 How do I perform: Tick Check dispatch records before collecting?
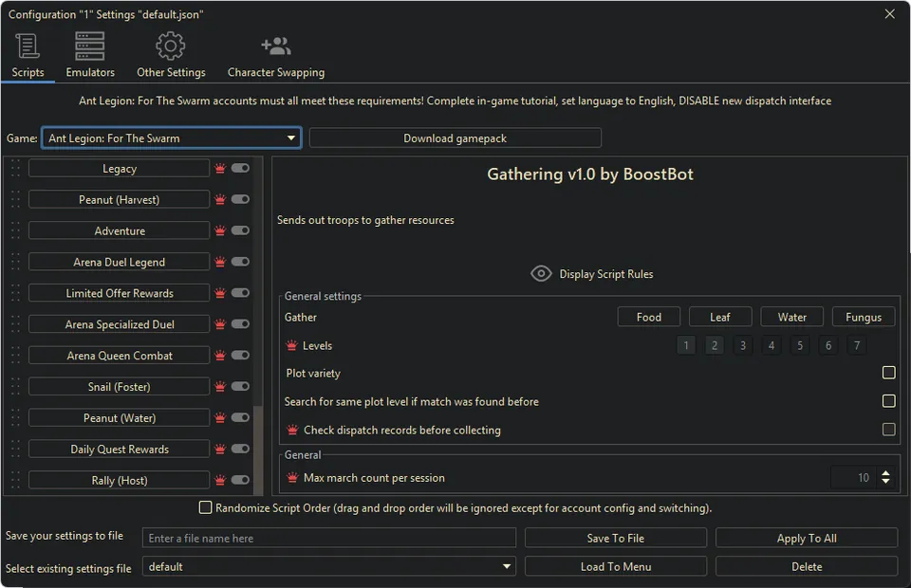888,430
